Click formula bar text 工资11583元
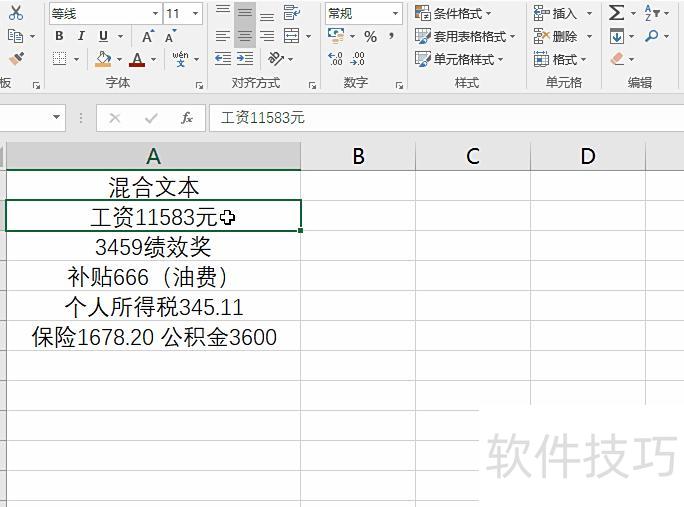The width and height of the screenshot is (684, 507). [263, 118]
